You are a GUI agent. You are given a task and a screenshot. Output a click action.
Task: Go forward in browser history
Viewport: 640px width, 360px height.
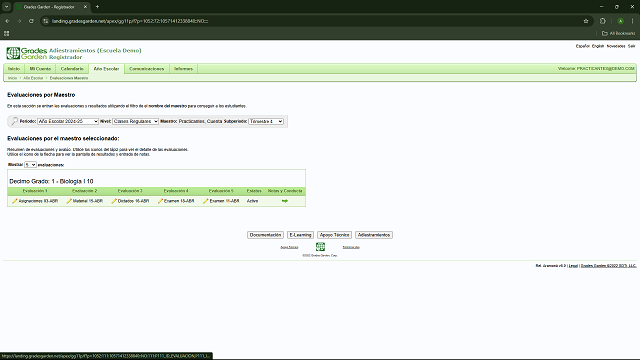[19, 21]
